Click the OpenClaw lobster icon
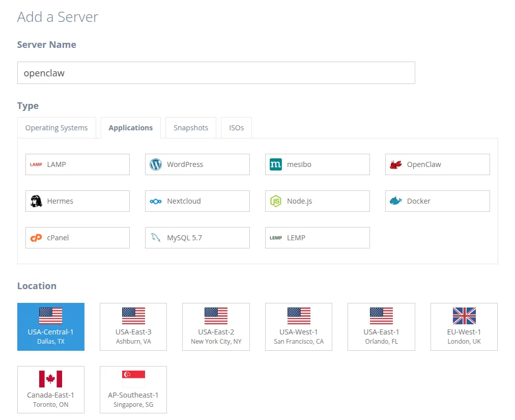 click(x=396, y=164)
